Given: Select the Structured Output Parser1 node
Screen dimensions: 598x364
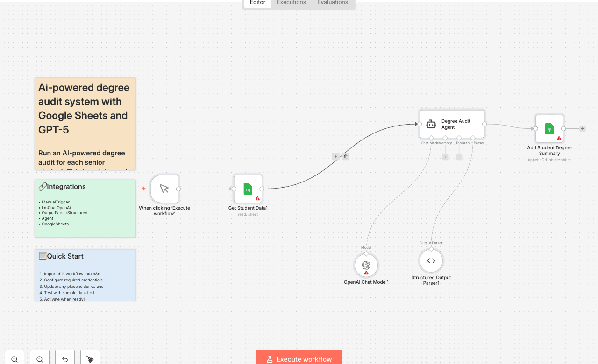Looking at the screenshot, I should point(431,260).
